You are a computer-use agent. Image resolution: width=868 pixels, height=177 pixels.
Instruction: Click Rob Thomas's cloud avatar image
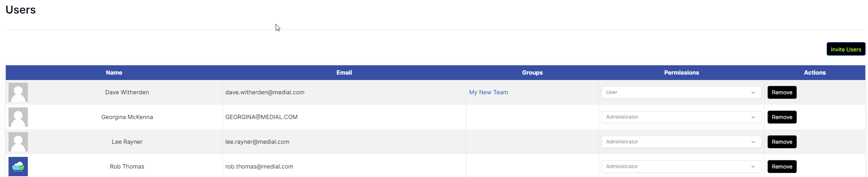[x=18, y=167]
